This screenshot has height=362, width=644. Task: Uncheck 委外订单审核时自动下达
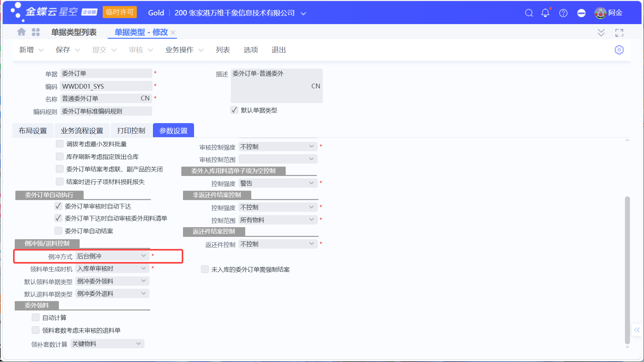58,206
